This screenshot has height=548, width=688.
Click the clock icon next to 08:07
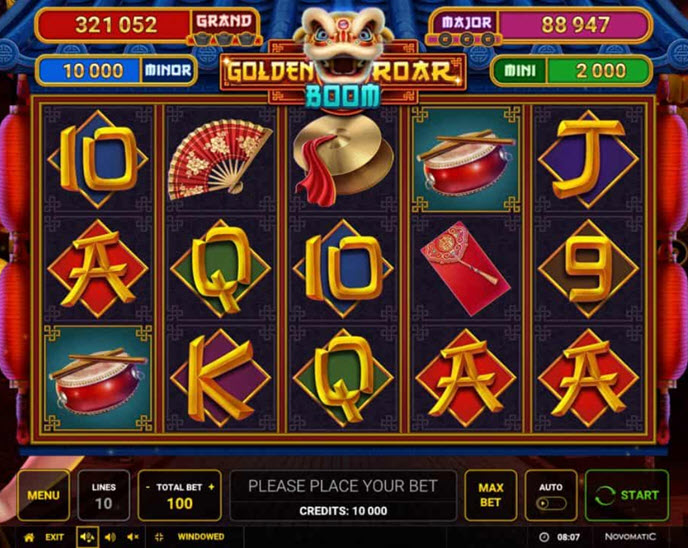pos(544,537)
